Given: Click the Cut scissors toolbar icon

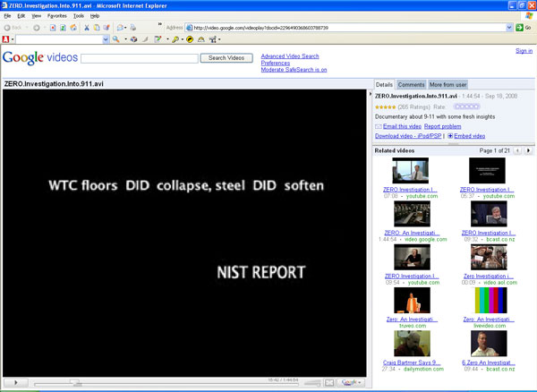Looking at the screenshot, I should click(87, 28).
